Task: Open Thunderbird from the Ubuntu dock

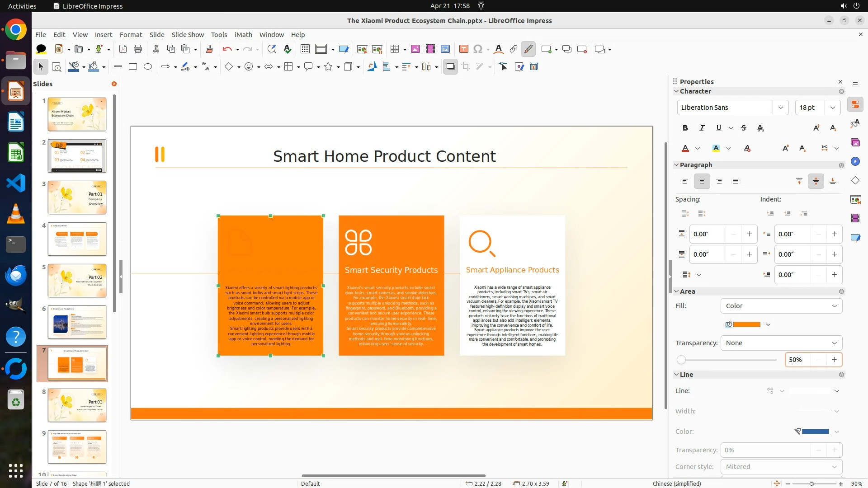Action: click(16, 275)
